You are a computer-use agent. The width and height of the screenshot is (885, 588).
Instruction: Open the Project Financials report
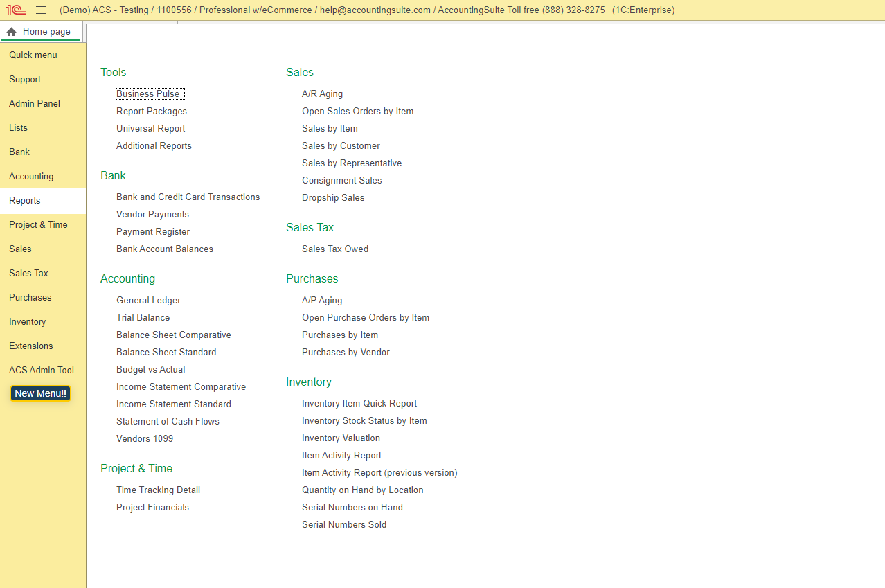click(x=153, y=508)
